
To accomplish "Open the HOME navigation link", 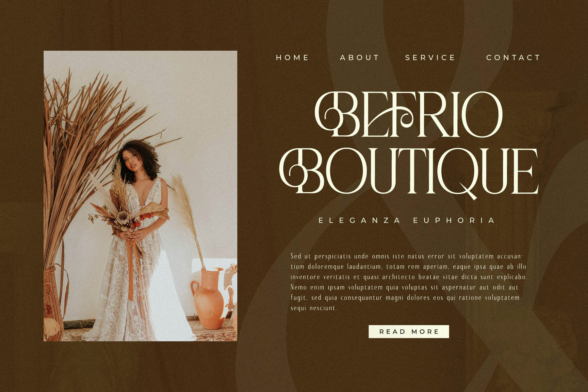I will point(292,57).
